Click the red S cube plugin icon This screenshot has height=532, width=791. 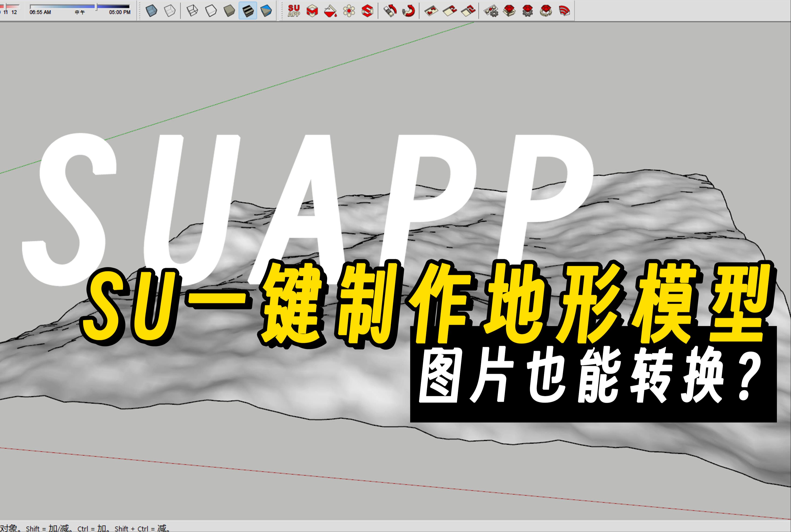pyautogui.click(x=367, y=11)
